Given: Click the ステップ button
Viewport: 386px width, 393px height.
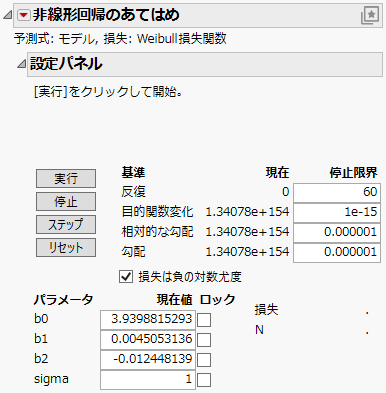Looking at the screenshot, I should (x=66, y=224).
